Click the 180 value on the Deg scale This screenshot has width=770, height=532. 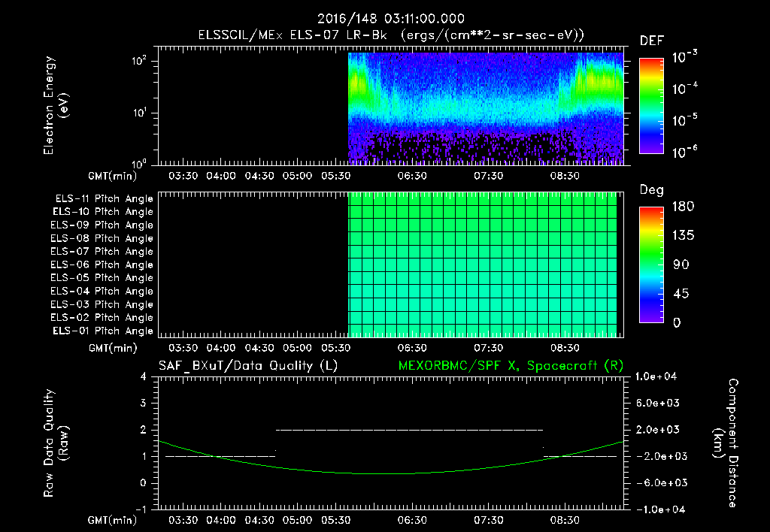coord(683,207)
